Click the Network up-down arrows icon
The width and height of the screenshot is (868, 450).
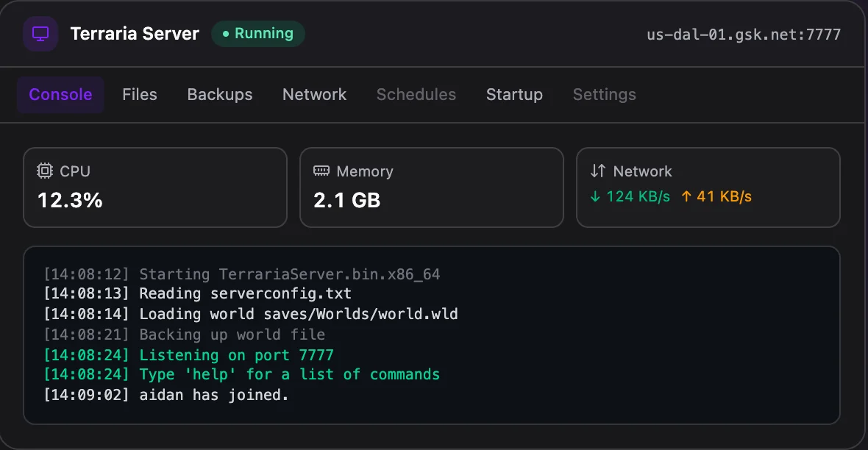click(598, 171)
